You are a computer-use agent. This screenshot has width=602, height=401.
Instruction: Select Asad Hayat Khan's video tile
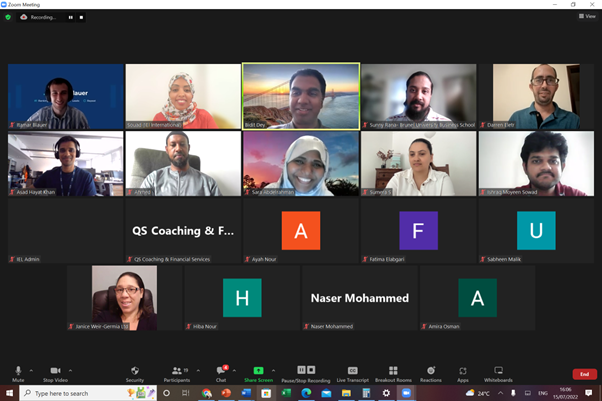(x=66, y=164)
